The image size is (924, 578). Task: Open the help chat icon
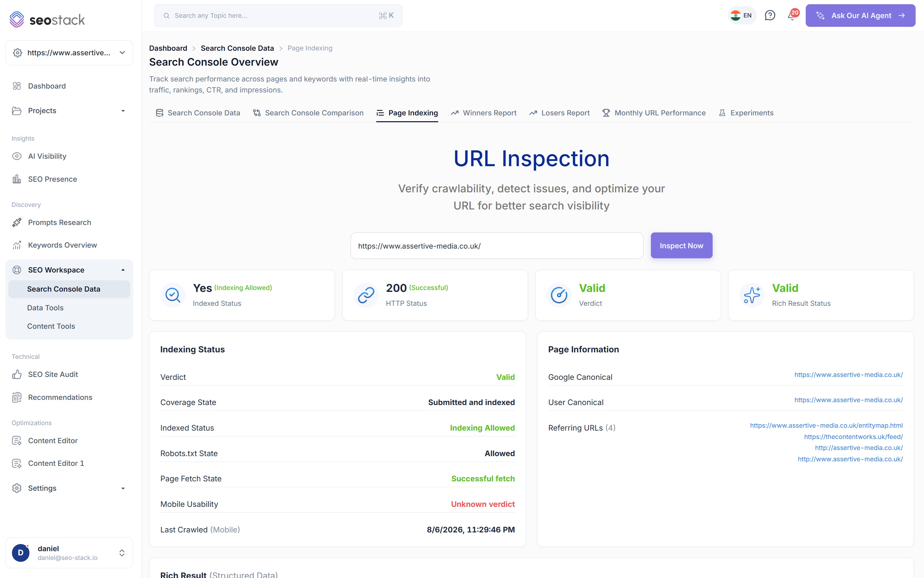[770, 15]
